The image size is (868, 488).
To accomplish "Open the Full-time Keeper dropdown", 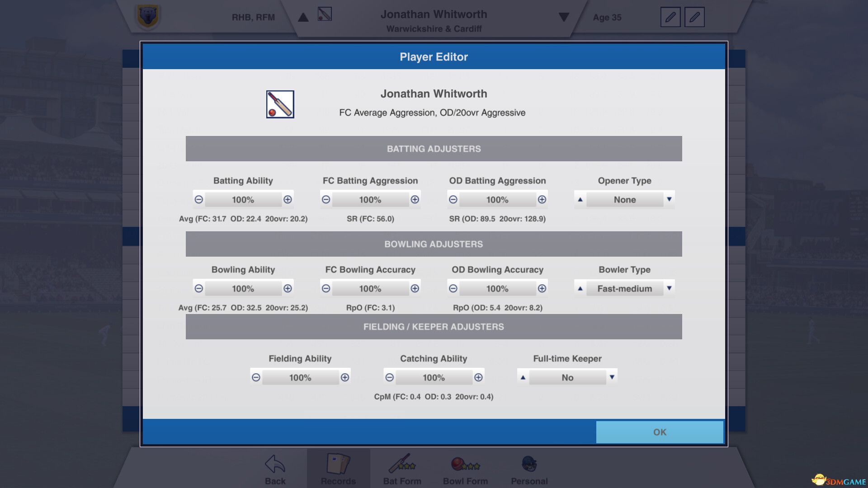I will (x=613, y=377).
